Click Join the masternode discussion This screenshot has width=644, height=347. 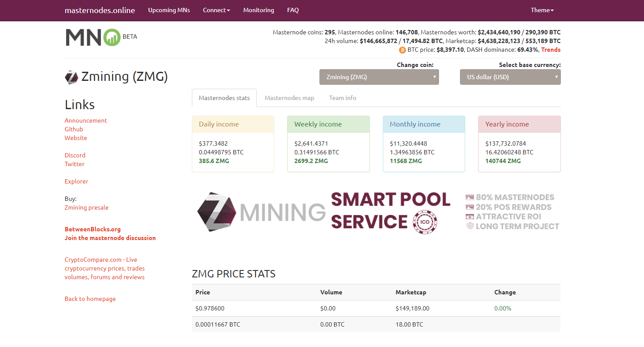click(110, 238)
